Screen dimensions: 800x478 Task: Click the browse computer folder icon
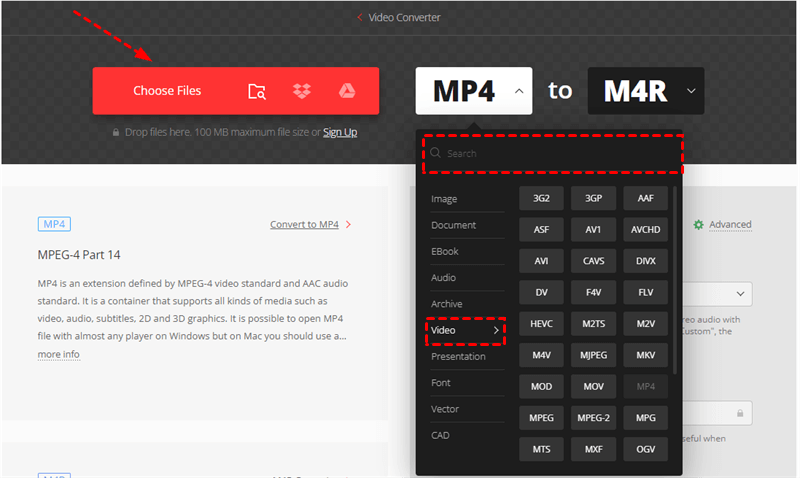tap(257, 91)
